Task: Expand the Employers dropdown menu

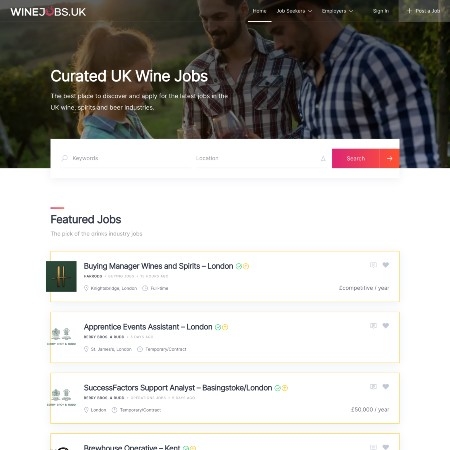Action: point(337,11)
